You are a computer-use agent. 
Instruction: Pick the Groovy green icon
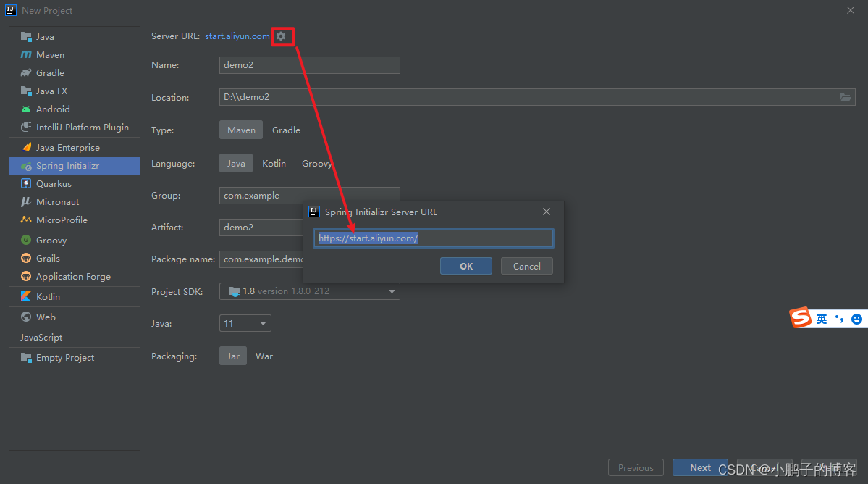26,241
